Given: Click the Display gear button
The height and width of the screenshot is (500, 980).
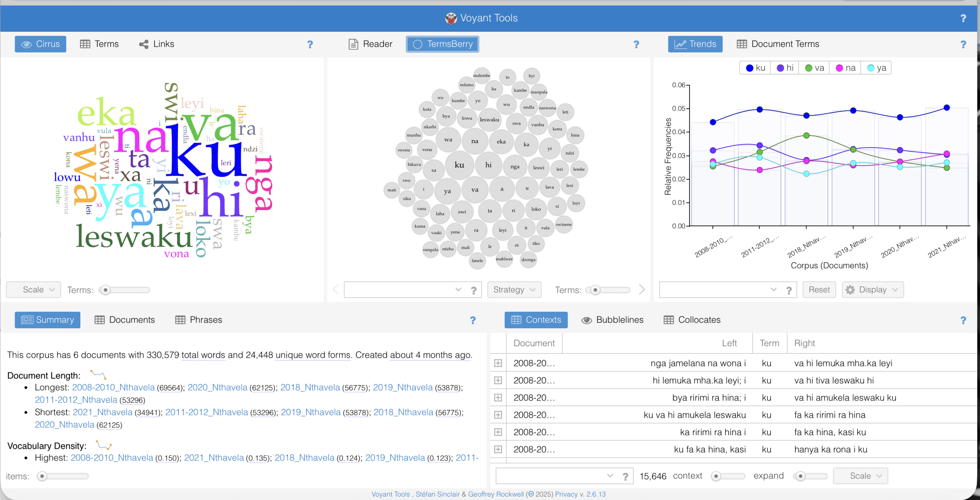Looking at the screenshot, I should 872,290.
